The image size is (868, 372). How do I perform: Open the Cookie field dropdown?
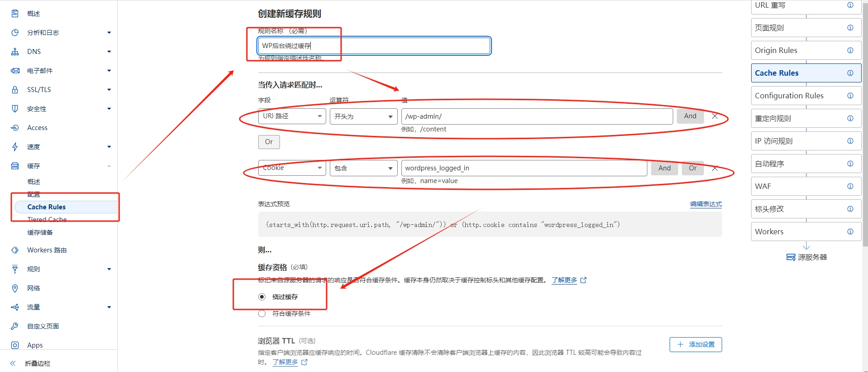292,168
